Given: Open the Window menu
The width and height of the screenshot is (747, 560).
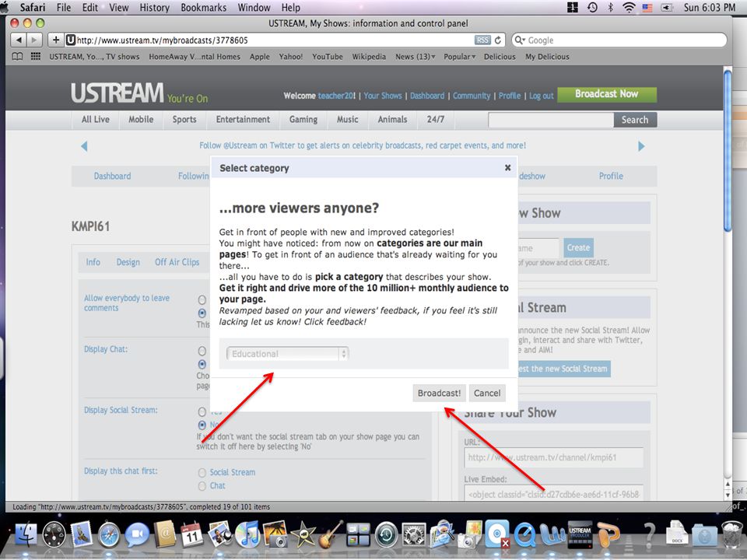Looking at the screenshot, I should [x=254, y=7].
